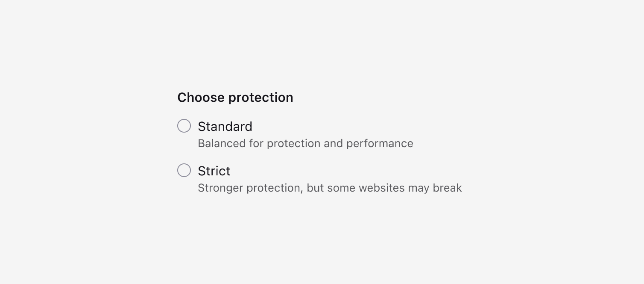Click the 'Balanced for protection and performance' description
644x284 pixels.
305,143
